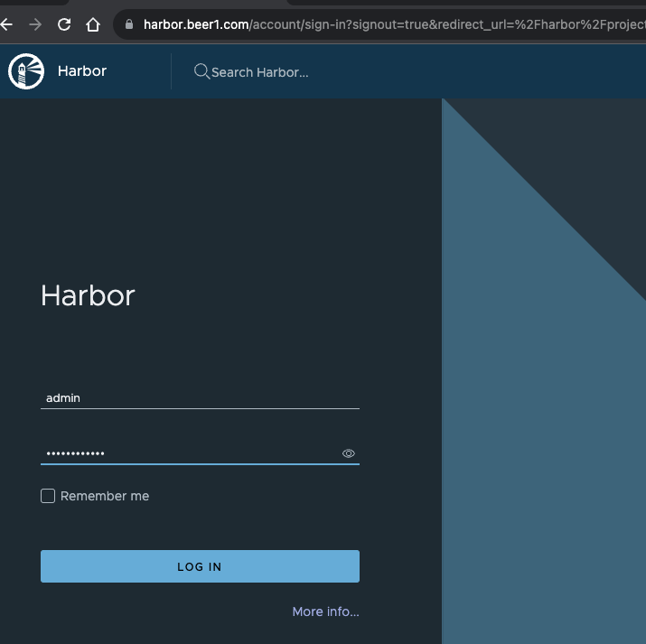Viewport: 646px width, 644px height.
Task: Open browser home page icon
Action: coord(93,24)
